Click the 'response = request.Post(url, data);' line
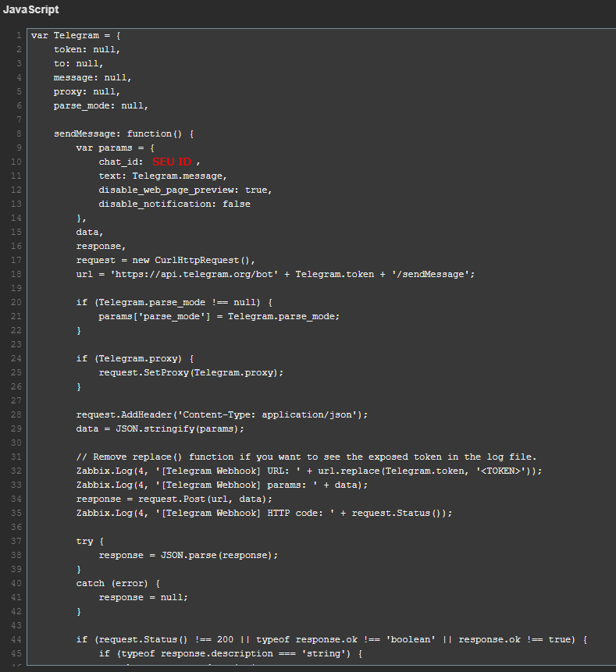Image resolution: width=616 pixels, height=672 pixels. click(x=174, y=499)
